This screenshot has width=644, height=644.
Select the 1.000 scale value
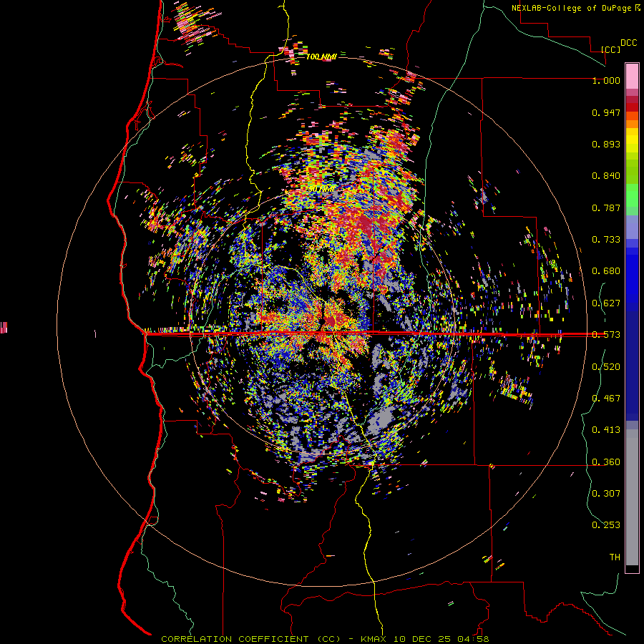pos(606,80)
